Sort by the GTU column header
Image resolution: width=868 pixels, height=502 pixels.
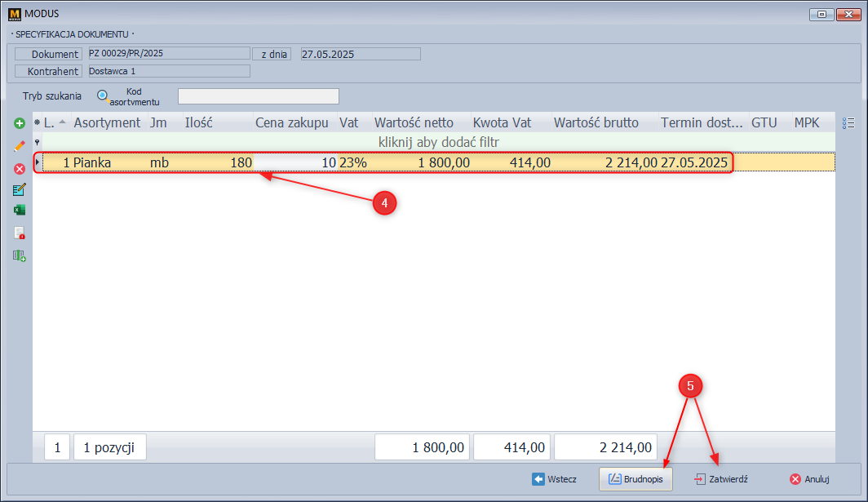771,122
